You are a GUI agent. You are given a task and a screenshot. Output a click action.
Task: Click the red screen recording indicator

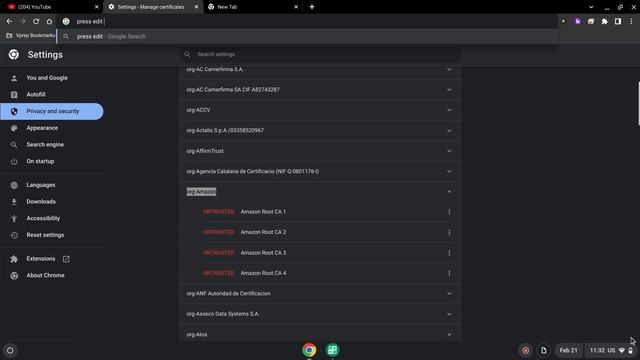[526, 350]
